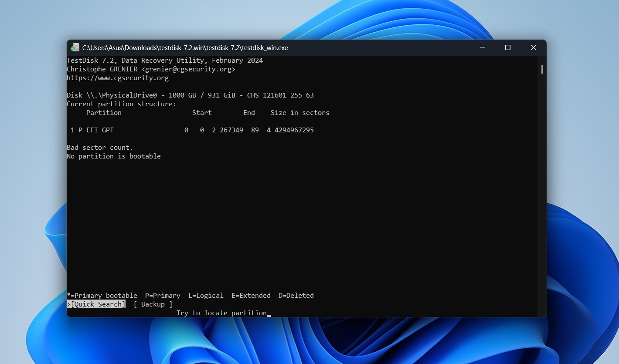Click 'No partition is bootable' message

(114, 156)
